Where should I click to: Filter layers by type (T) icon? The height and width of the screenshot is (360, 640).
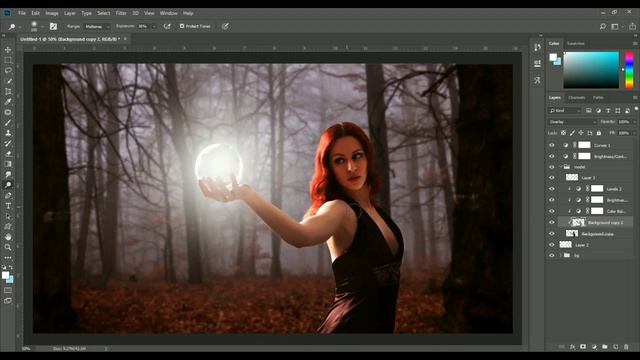pyautogui.click(x=608, y=111)
